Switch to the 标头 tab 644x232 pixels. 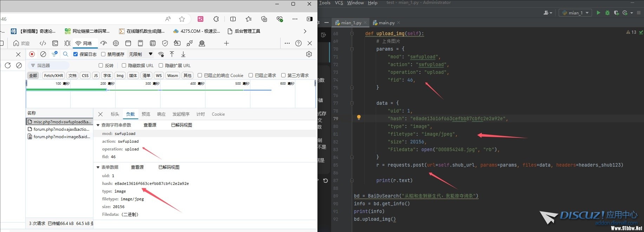tap(115, 114)
